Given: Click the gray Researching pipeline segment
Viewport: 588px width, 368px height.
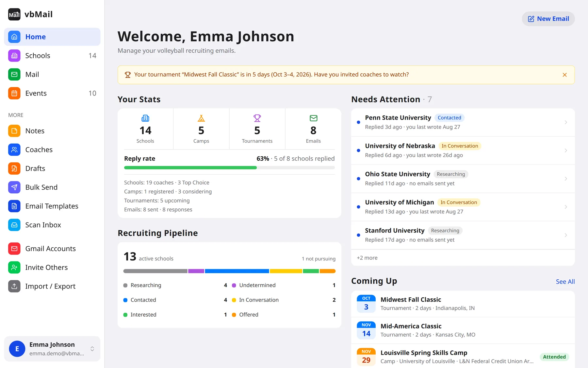Looking at the screenshot, I should 155,271.
